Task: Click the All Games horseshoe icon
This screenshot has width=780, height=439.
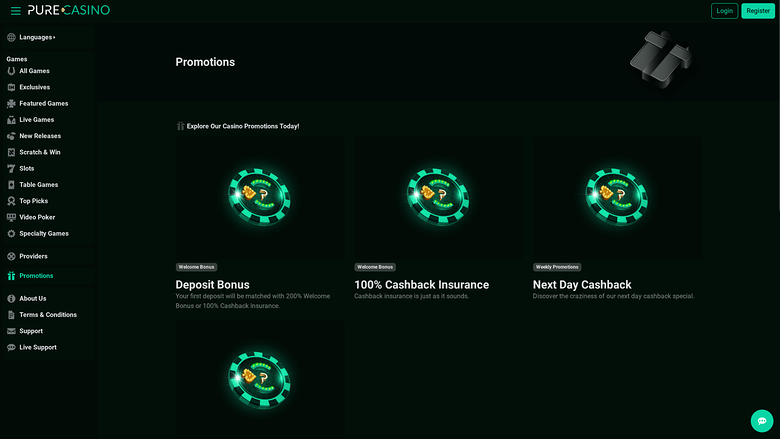Action: coord(11,71)
